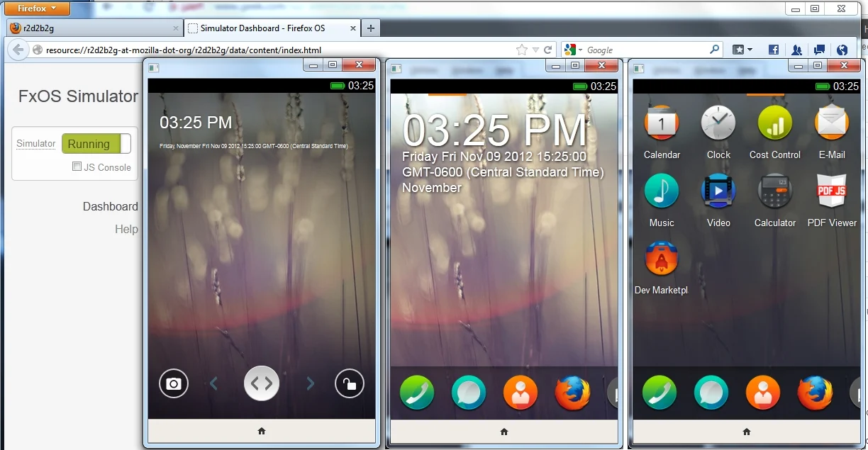Open Help in sidebar
Image resolution: width=868 pixels, height=450 pixels.
click(126, 229)
